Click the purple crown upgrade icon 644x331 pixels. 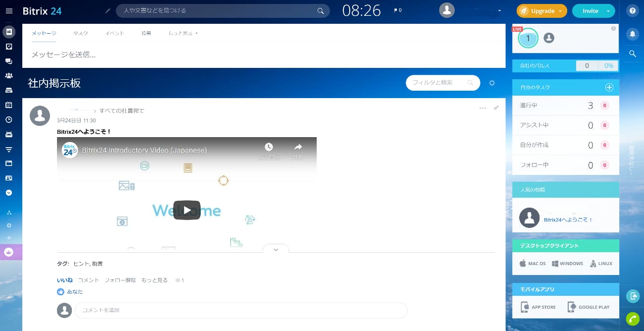click(x=9, y=252)
